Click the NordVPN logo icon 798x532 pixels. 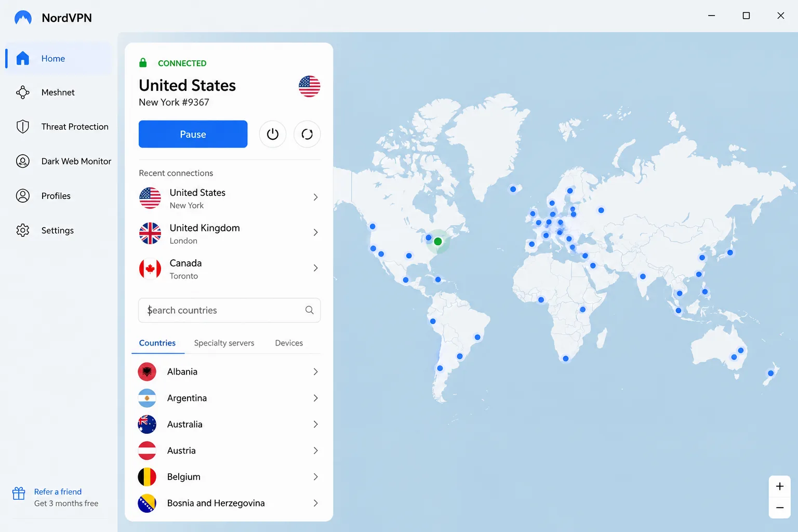[23, 18]
